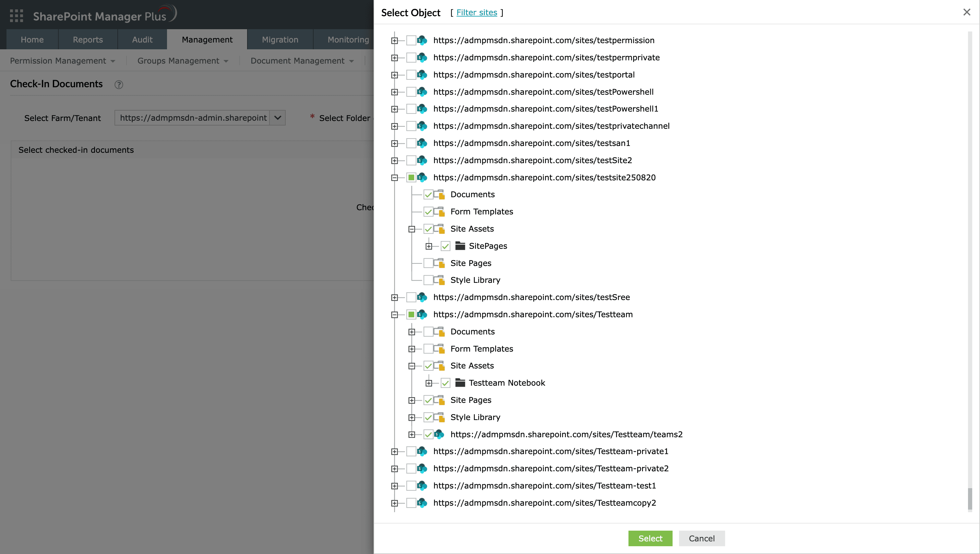
Task: Check Documents under Testteam
Action: 428,331
